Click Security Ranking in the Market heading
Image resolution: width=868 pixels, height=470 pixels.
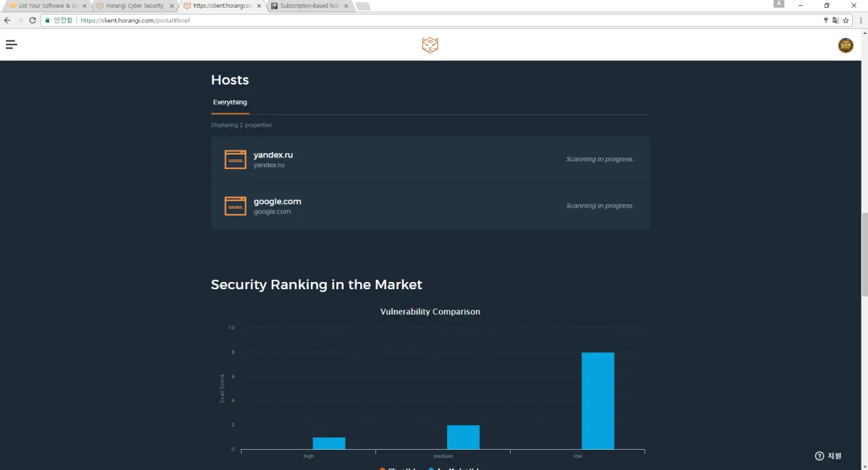(317, 284)
